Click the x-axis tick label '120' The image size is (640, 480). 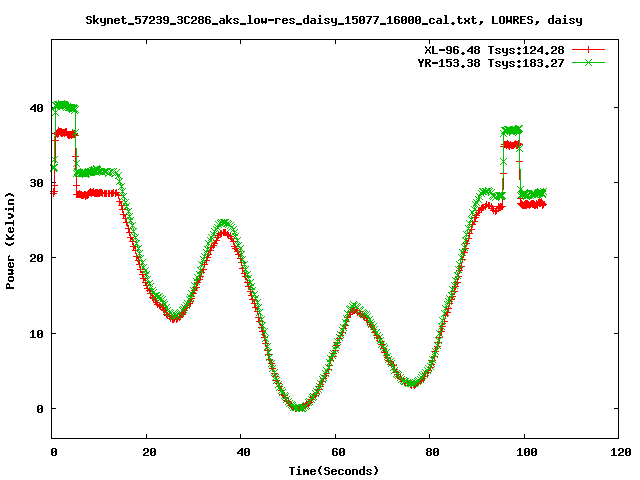(621, 452)
